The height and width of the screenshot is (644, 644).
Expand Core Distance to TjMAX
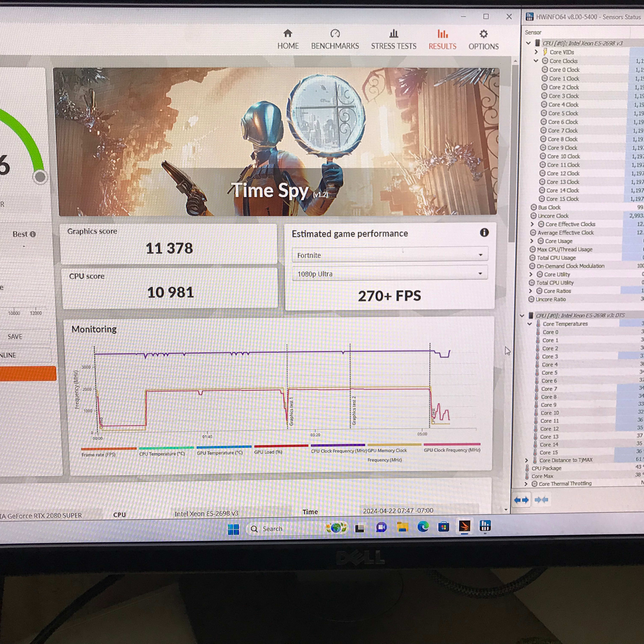click(x=527, y=460)
